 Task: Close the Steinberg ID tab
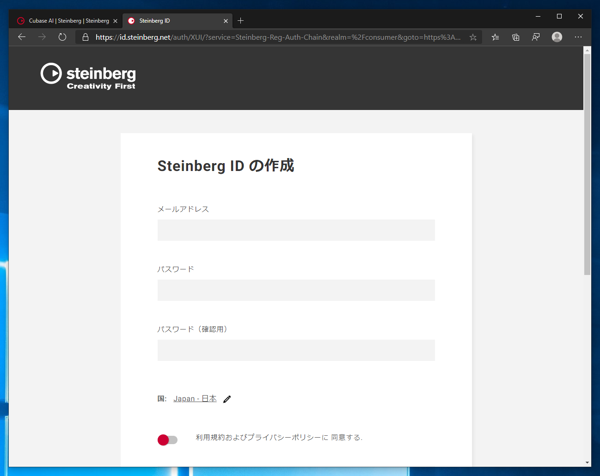(226, 21)
